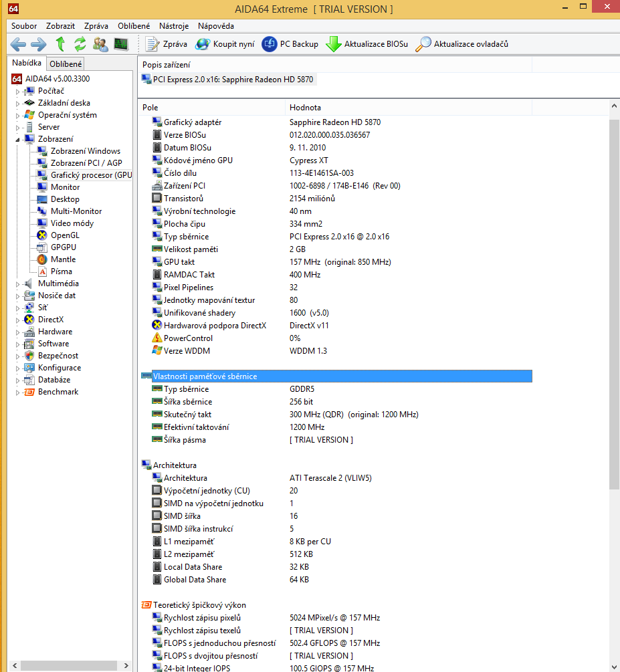Select the Verze WDDM row
The width and height of the screenshot is (620, 672).
pos(336,350)
